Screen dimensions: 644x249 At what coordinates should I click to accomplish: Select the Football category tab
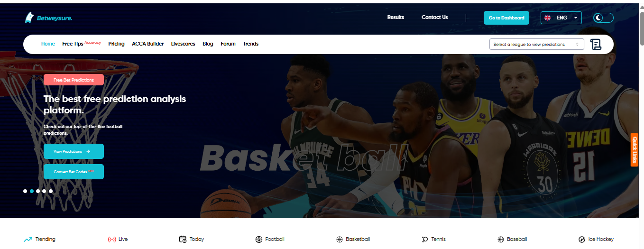point(270,240)
